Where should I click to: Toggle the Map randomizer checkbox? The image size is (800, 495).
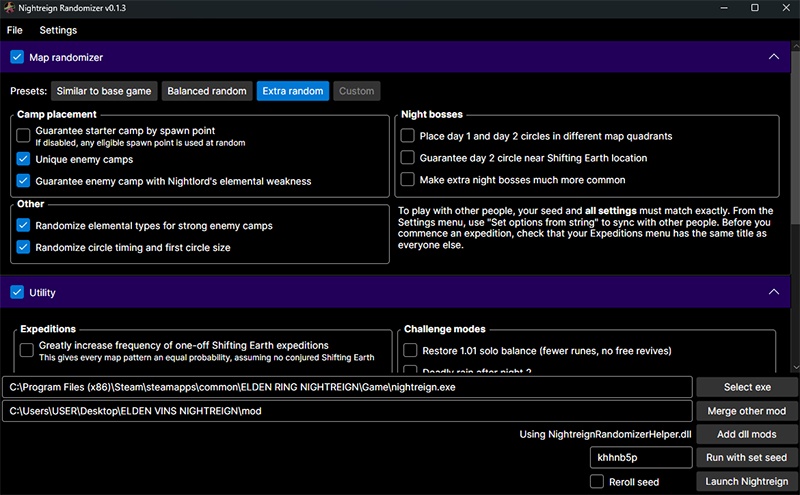[x=17, y=57]
